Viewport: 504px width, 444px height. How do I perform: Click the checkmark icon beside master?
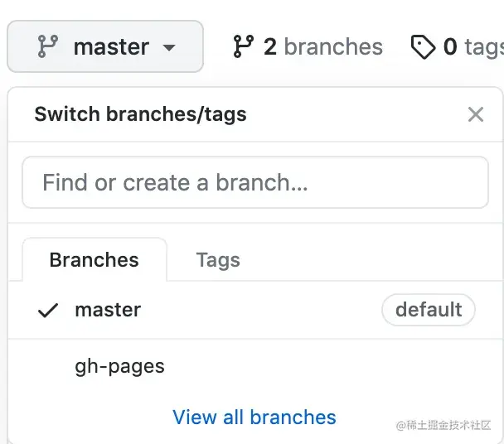click(49, 311)
